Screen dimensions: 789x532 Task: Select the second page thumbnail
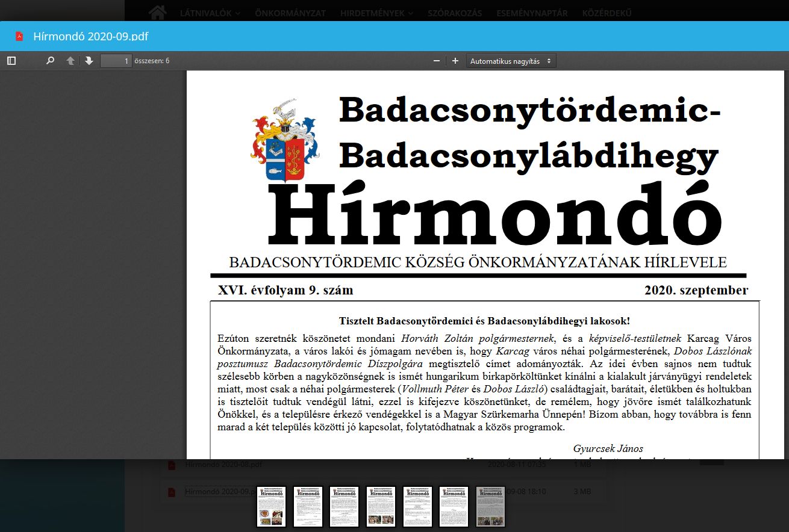308,507
